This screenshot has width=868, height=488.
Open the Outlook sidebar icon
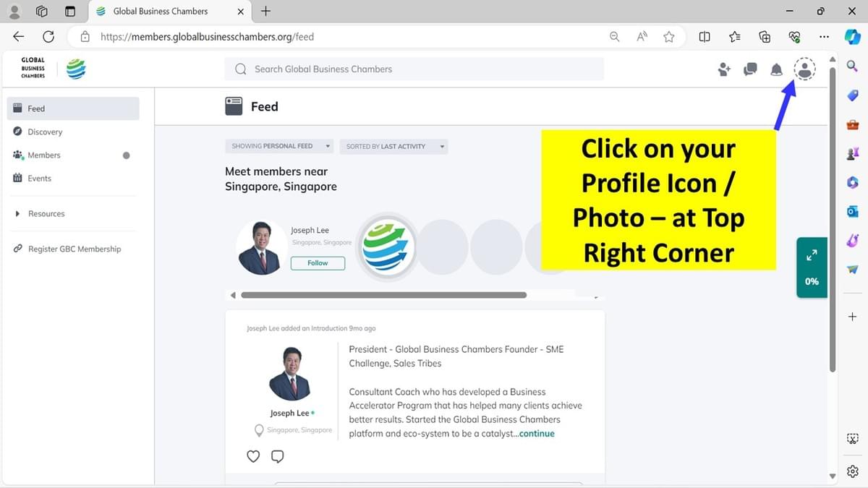click(853, 211)
